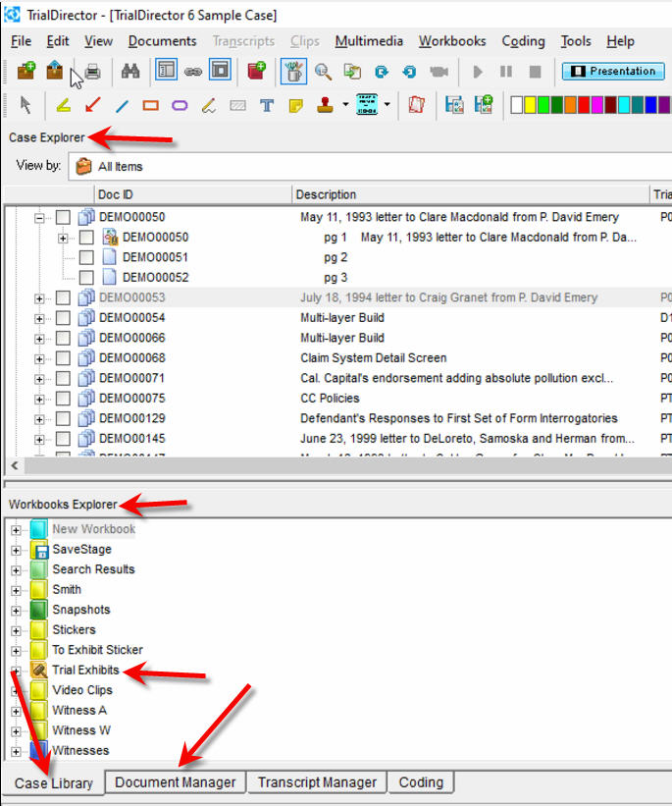The image size is (672, 806).
Task: Click the video camera icon
Action: 439,72
